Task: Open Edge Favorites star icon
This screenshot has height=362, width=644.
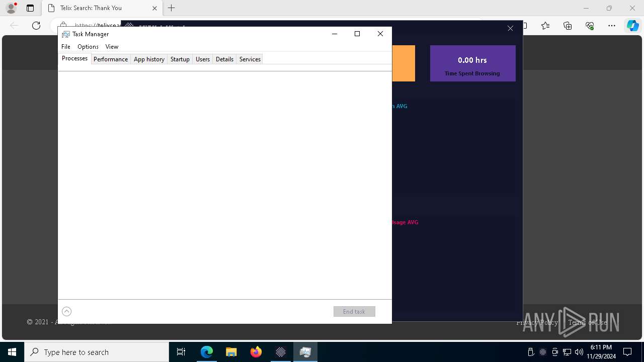Action: click(x=545, y=26)
